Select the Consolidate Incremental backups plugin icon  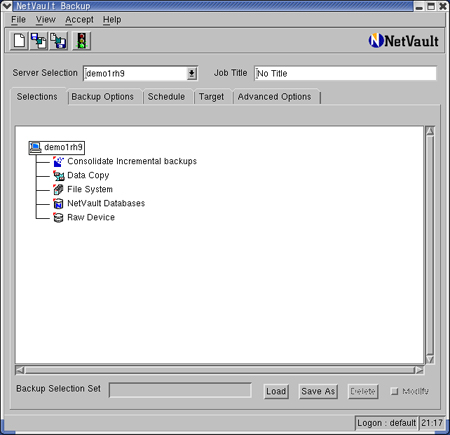point(58,161)
